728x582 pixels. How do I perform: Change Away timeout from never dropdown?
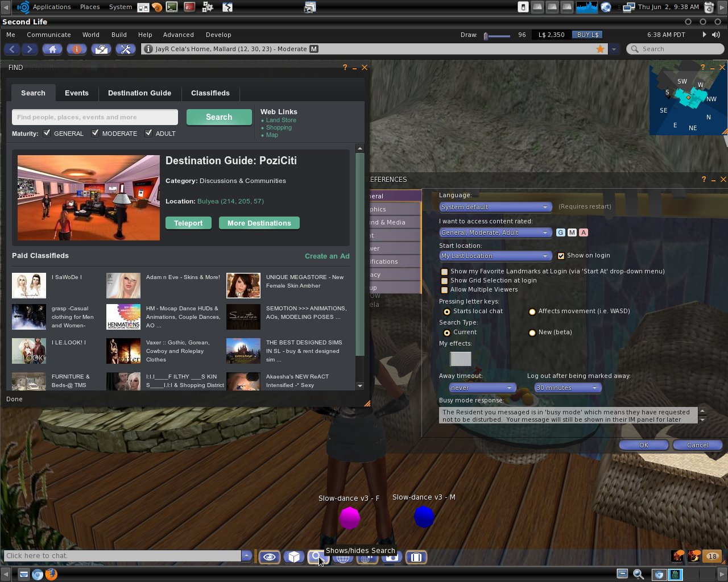[x=482, y=388]
